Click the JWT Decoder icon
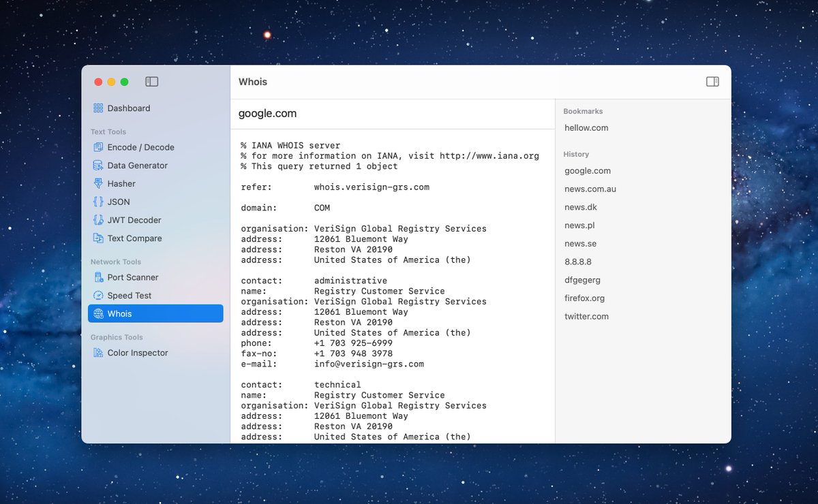The width and height of the screenshot is (818, 504). [98, 220]
